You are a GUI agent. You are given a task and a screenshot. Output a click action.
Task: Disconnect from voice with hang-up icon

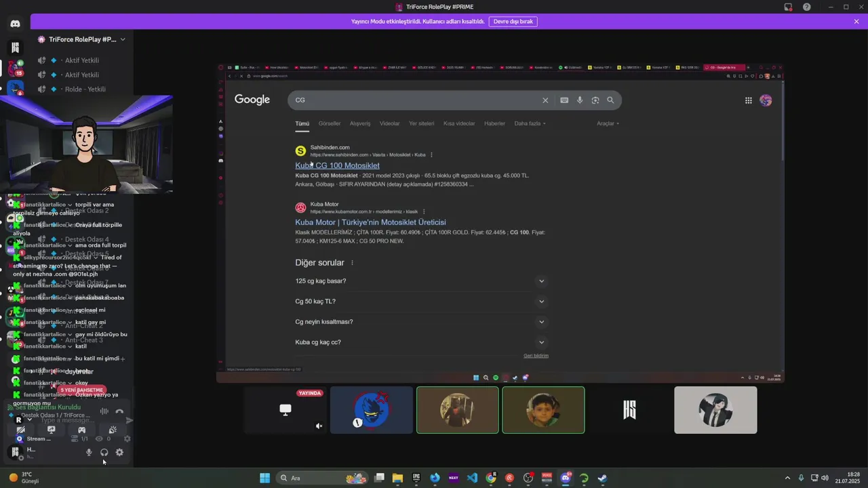point(119,411)
